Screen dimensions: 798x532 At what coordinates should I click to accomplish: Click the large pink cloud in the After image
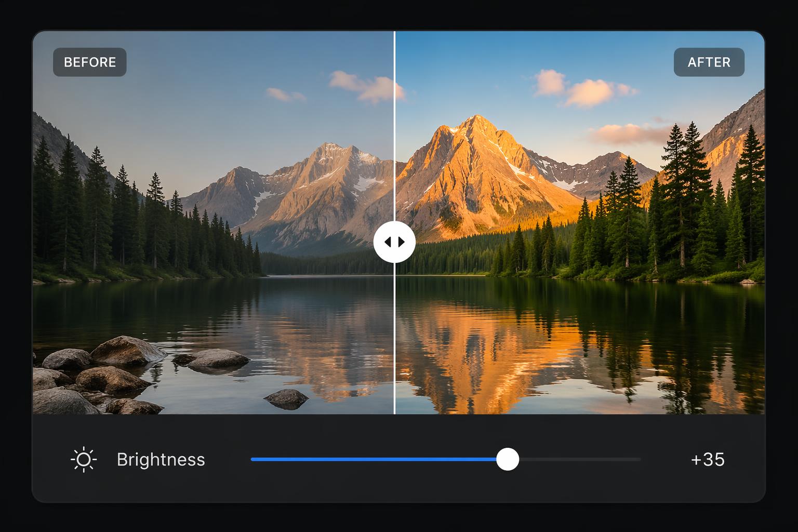tap(590, 92)
